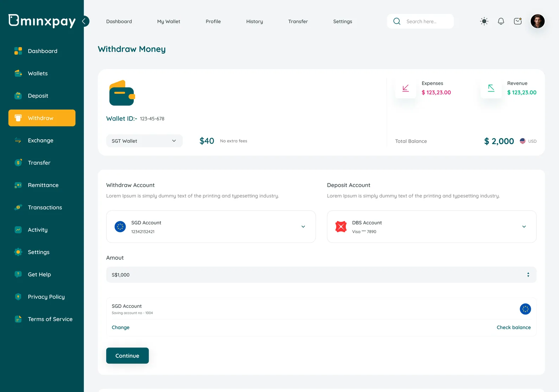The width and height of the screenshot is (559, 392).
Task: Click the sidebar Transactions icon
Action: point(18,207)
